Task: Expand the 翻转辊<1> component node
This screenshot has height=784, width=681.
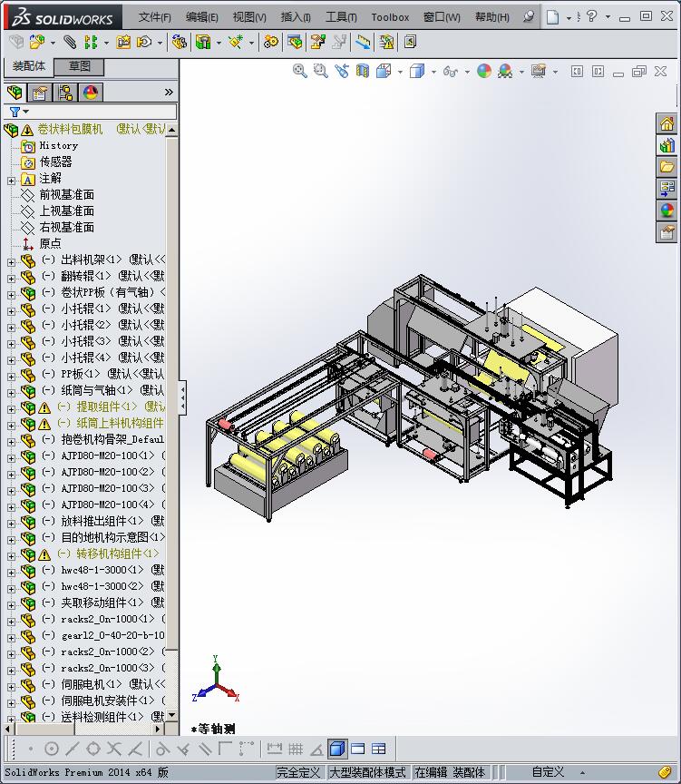Action: click(12, 279)
